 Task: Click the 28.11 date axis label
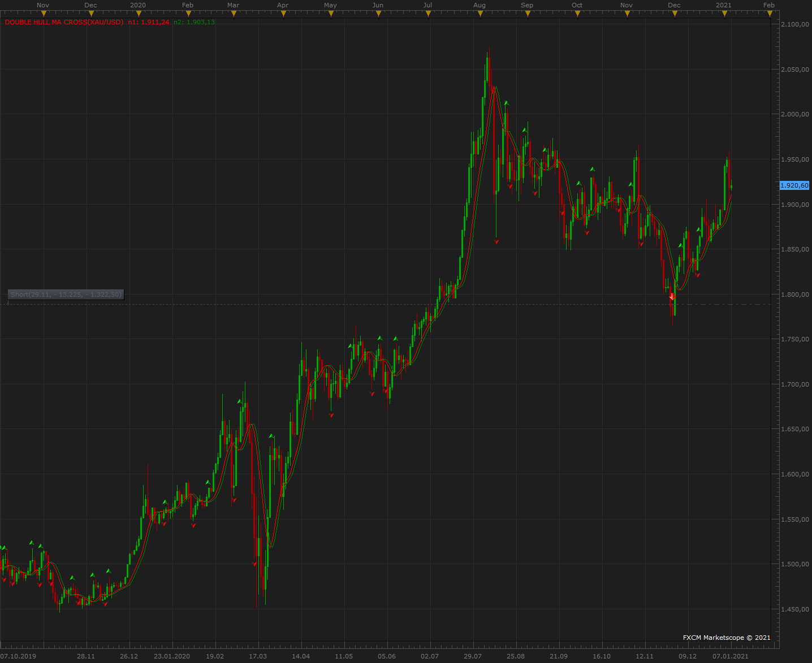point(86,656)
